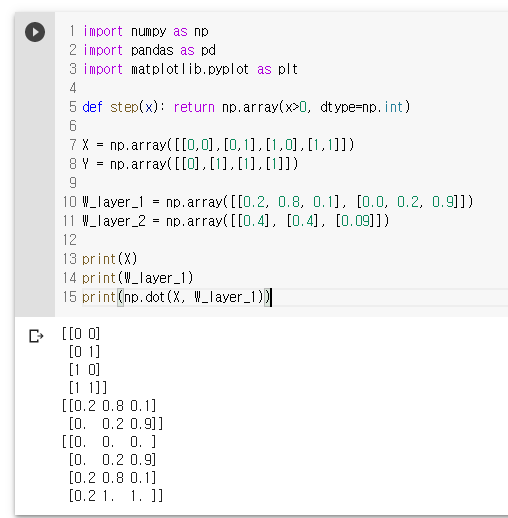
Task: Click the Y = np.array line
Action: (190, 164)
